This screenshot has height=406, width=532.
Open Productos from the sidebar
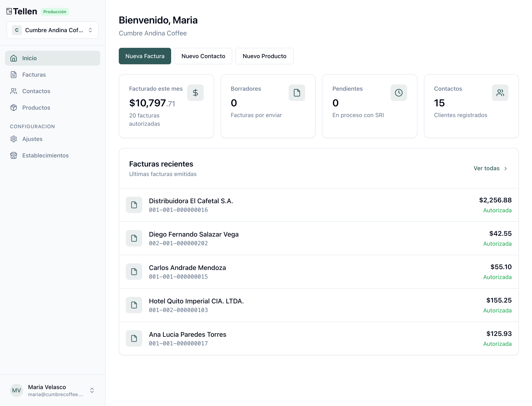36,108
